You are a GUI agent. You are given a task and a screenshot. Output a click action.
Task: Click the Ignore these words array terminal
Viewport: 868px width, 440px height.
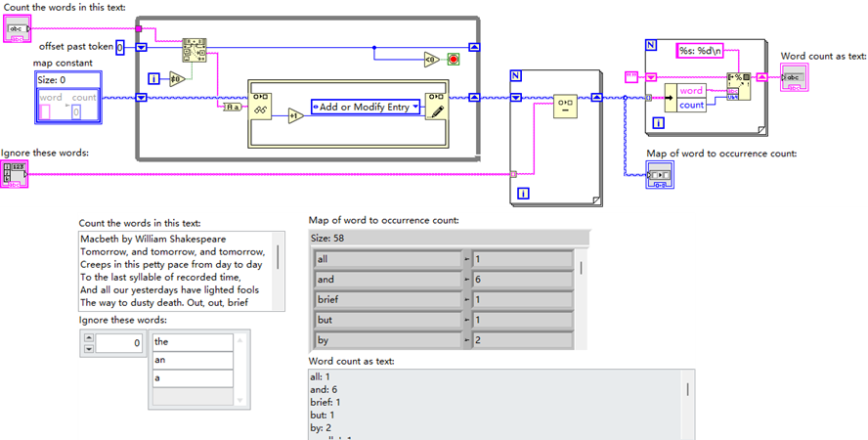coord(15,174)
